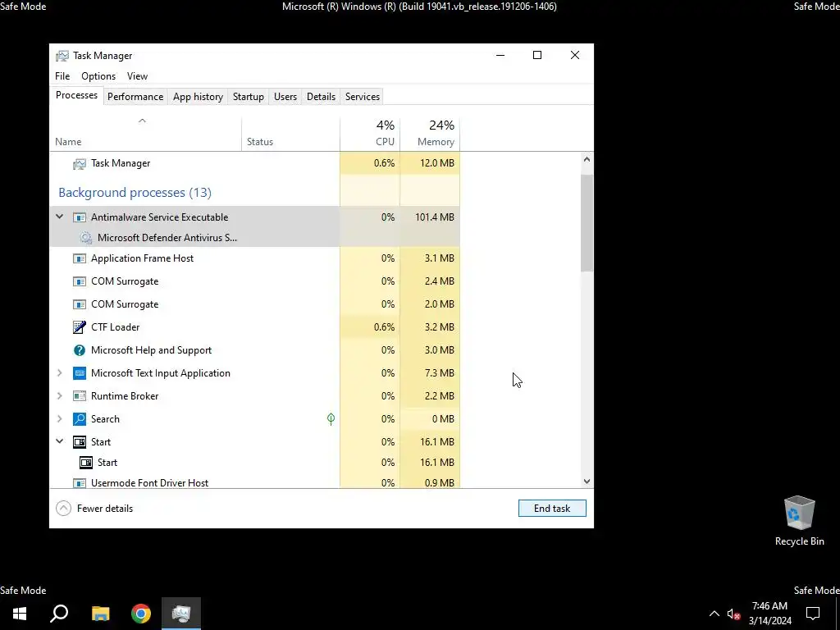Click the Task Manager process icon
This screenshot has height=630, width=840.
(x=80, y=163)
